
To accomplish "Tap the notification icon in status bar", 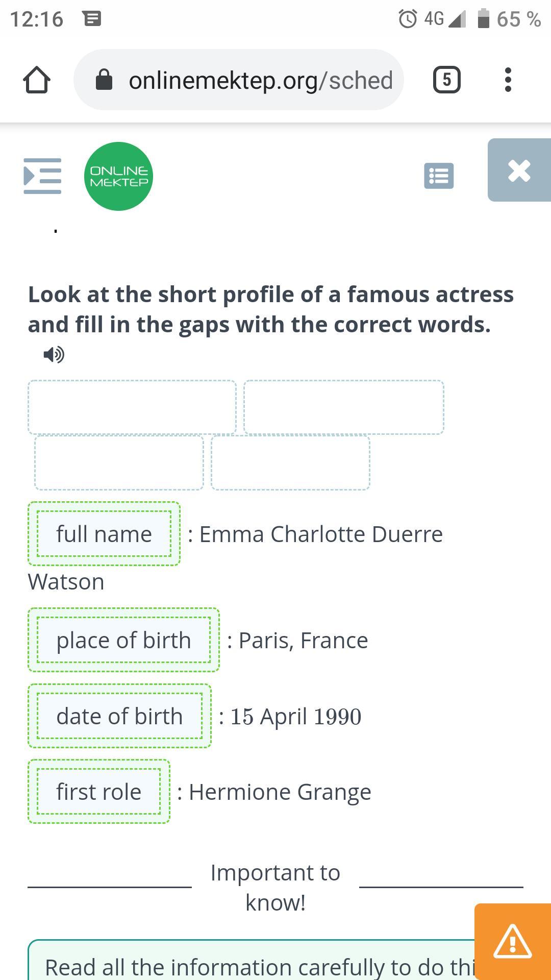I will click(92, 19).
